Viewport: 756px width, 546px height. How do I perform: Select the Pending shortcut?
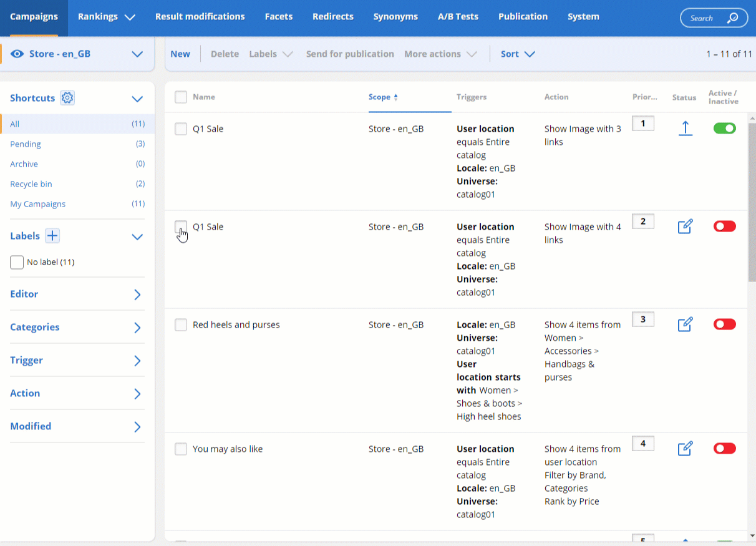[77, 144]
